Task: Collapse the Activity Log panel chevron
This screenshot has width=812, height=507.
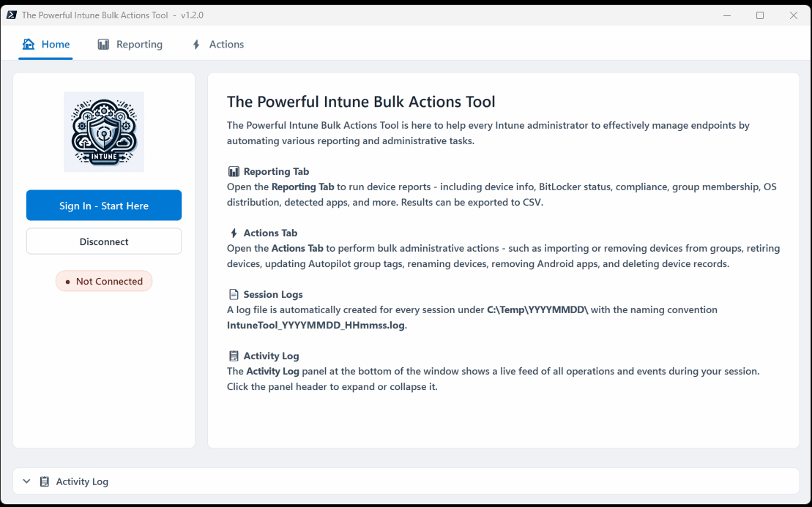Action: tap(27, 481)
